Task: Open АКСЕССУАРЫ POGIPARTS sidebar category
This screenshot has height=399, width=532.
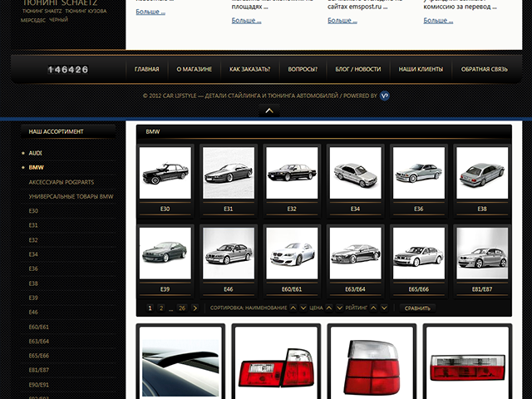Action: pos(62,182)
